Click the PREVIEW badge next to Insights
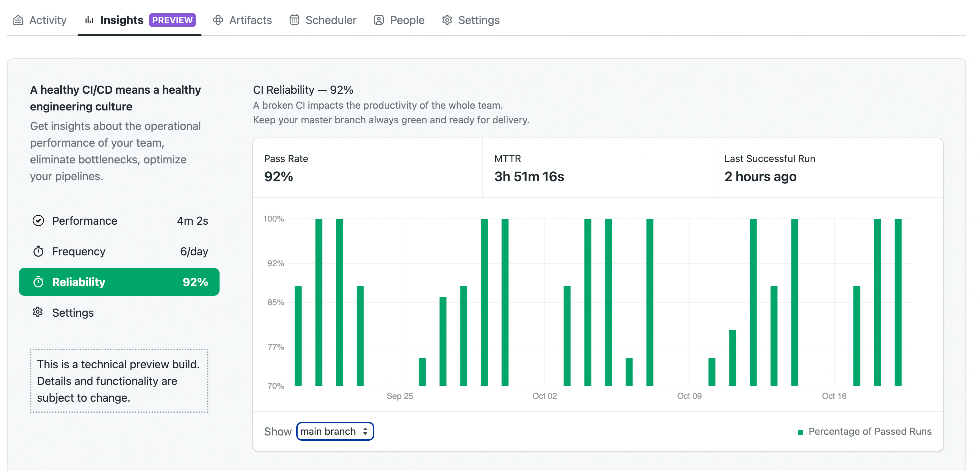The width and height of the screenshot is (980, 471). coord(173,20)
